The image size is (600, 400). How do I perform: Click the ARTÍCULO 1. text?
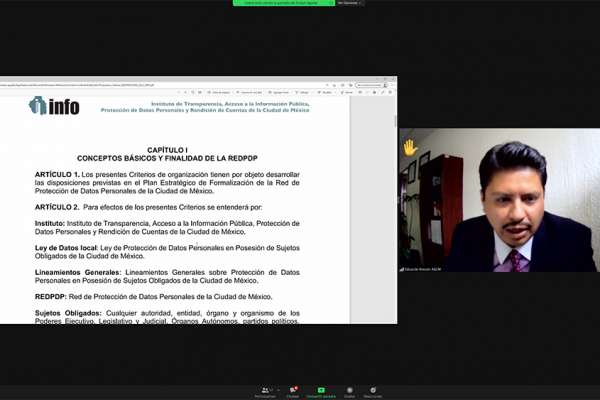tap(57, 175)
